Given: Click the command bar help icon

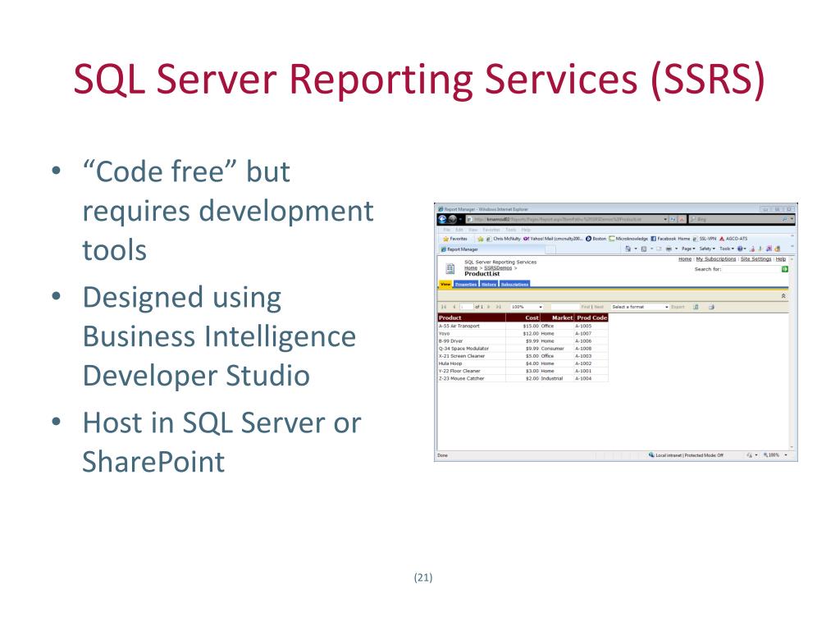Looking at the screenshot, I should click(742, 249).
